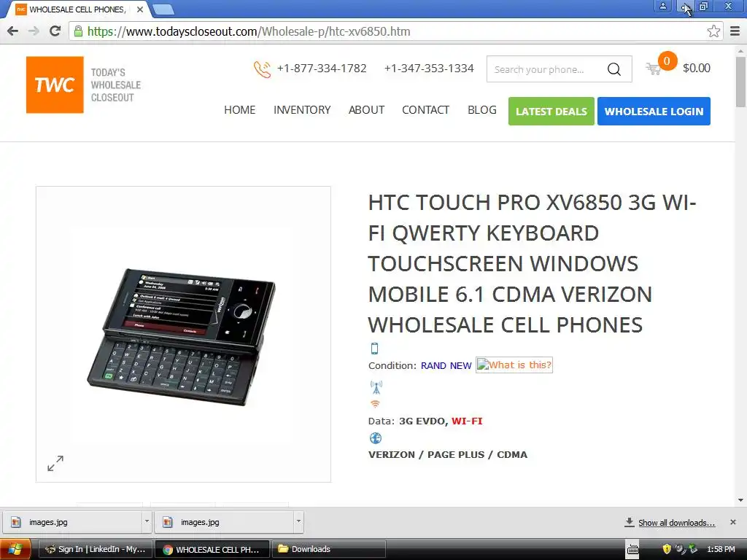Click the expand image arrows icon
747x560 pixels.
tap(55, 463)
